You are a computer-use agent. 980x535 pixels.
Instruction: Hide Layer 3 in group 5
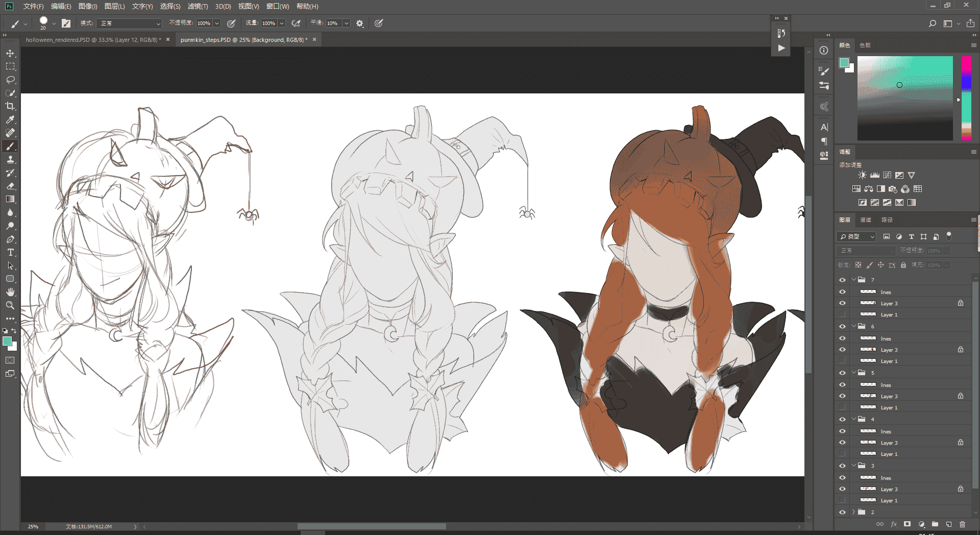click(842, 396)
